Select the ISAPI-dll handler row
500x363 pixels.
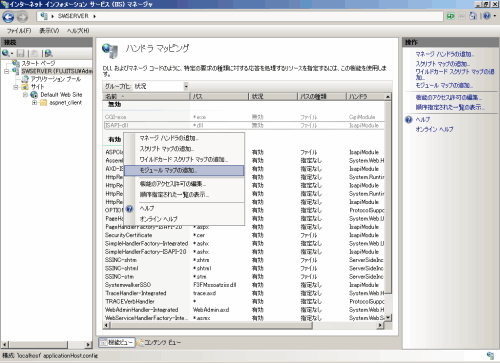pos(245,126)
